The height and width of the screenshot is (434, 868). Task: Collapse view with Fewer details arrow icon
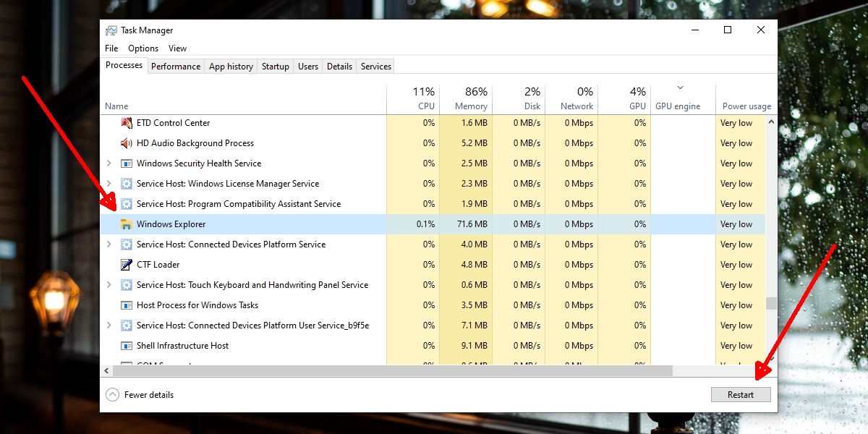112,395
